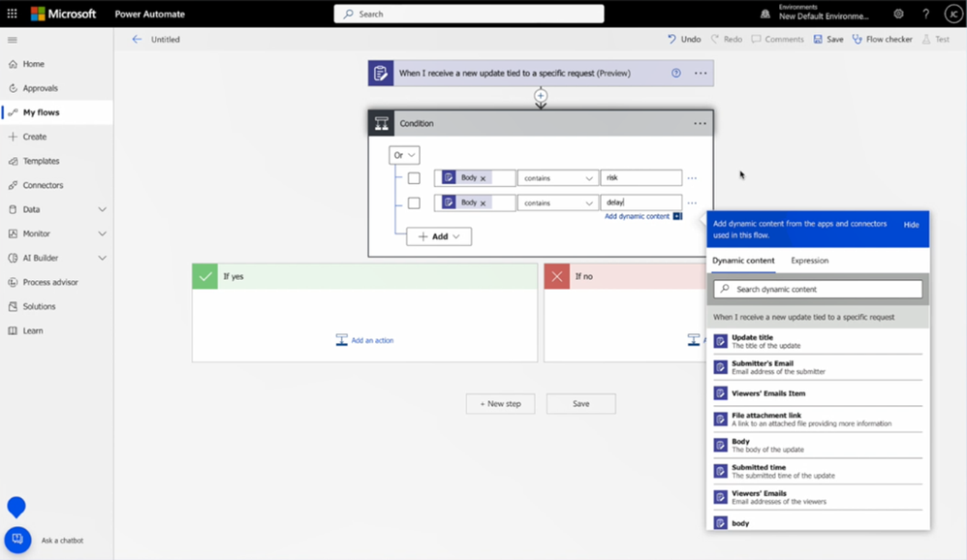Select File attachment link dynamic content

818,420
